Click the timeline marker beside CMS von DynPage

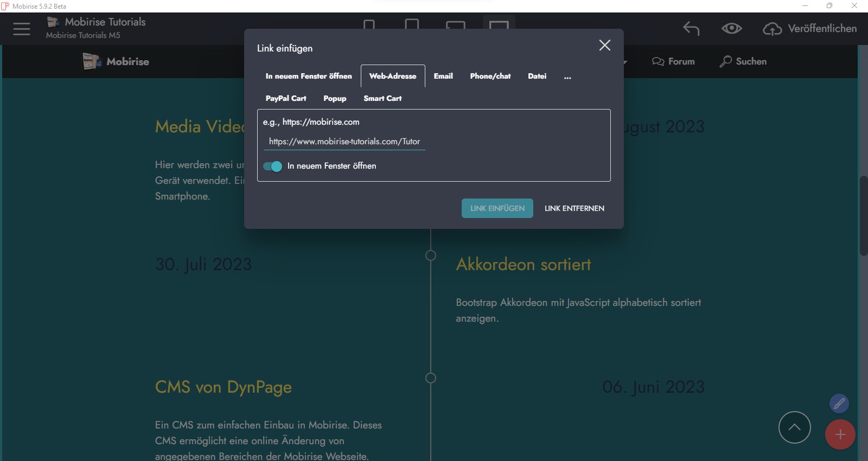click(431, 378)
